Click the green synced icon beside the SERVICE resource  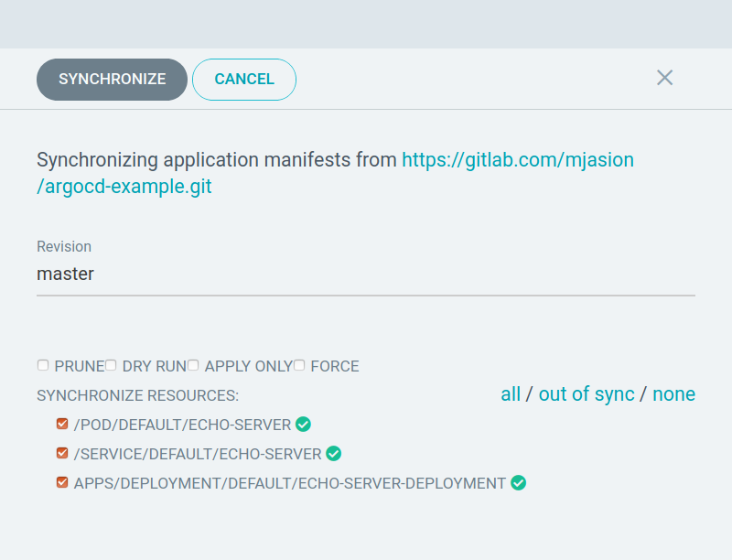(x=334, y=453)
